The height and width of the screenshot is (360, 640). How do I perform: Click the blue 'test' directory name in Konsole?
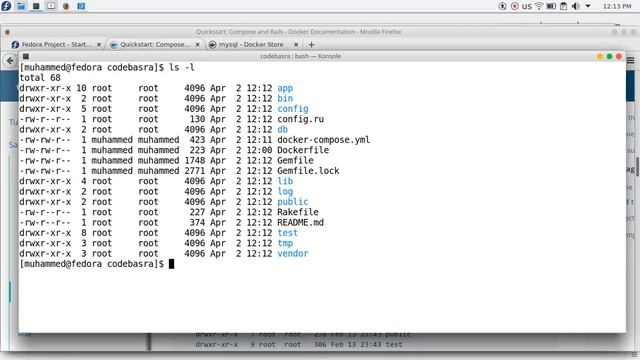pos(287,233)
